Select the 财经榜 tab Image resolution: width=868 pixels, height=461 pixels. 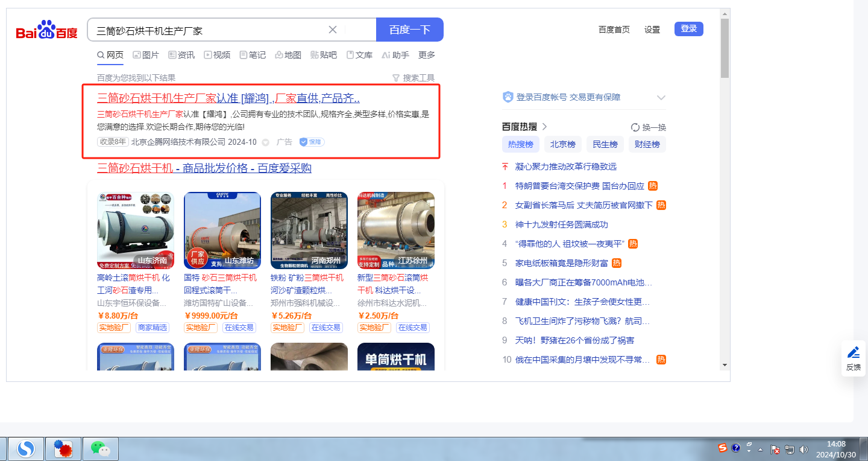point(647,144)
